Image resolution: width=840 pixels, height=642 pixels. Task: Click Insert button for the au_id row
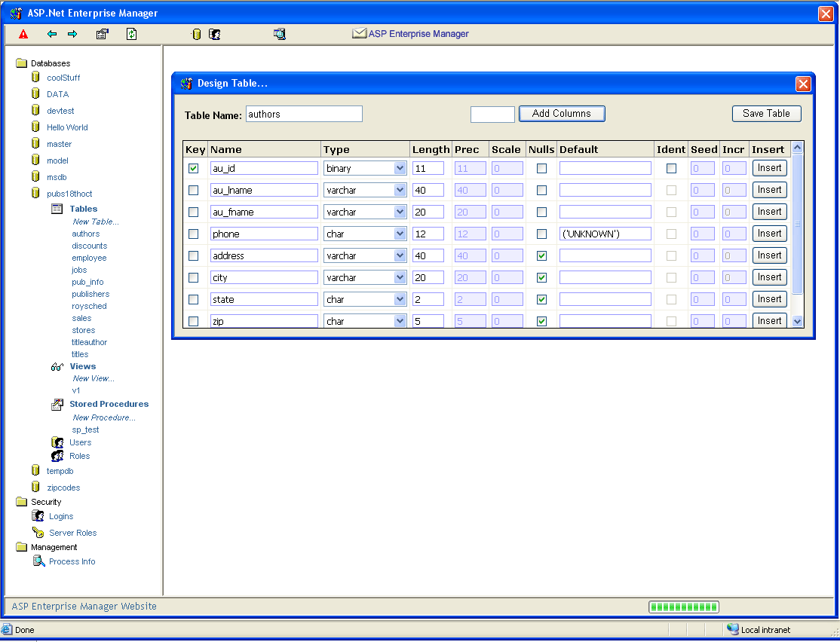[769, 168]
